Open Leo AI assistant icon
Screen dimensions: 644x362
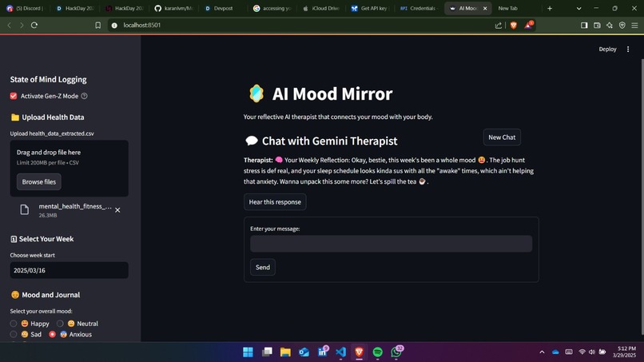pos(610,25)
